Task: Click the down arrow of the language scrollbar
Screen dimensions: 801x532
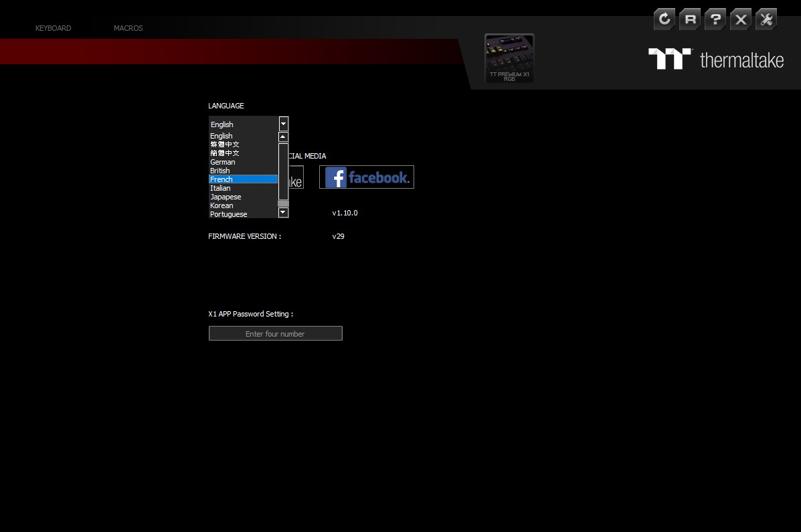Action: [x=282, y=213]
